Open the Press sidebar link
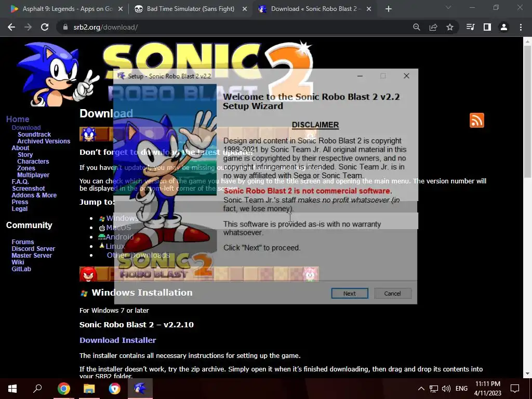The height and width of the screenshot is (399, 532). 20,202
